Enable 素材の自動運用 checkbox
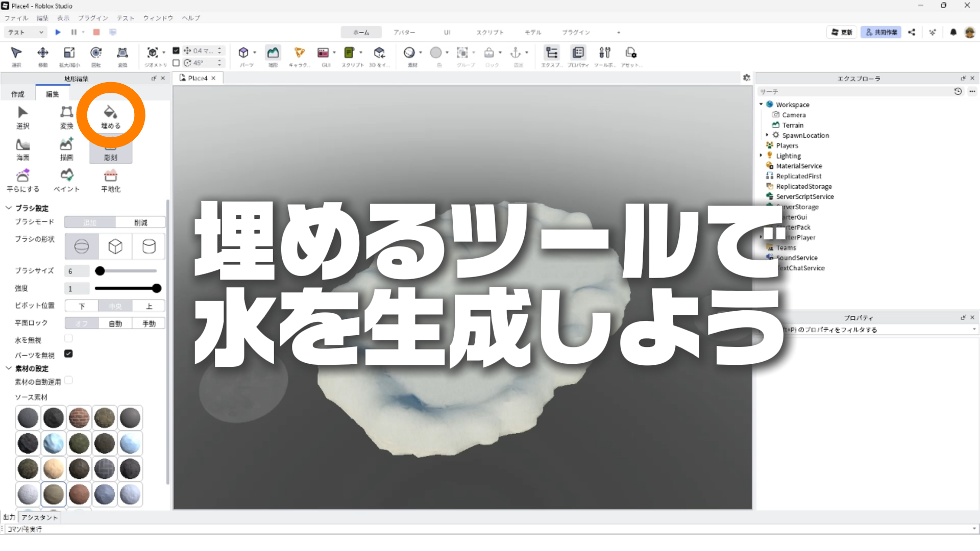Image resolution: width=980 pixels, height=551 pixels. [x=68, y=381]
